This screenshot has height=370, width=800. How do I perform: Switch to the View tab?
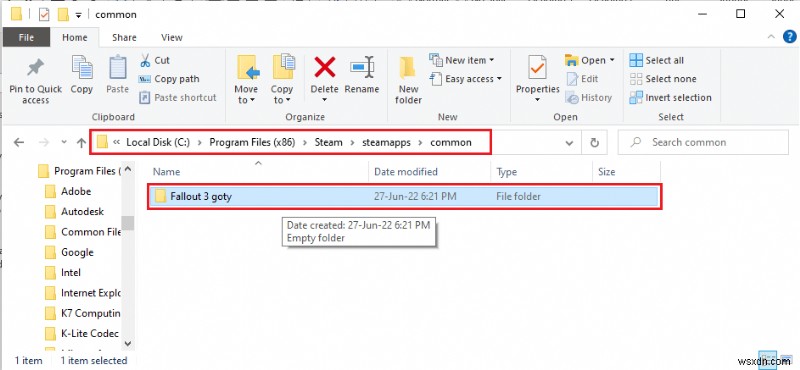coord(171,37)
